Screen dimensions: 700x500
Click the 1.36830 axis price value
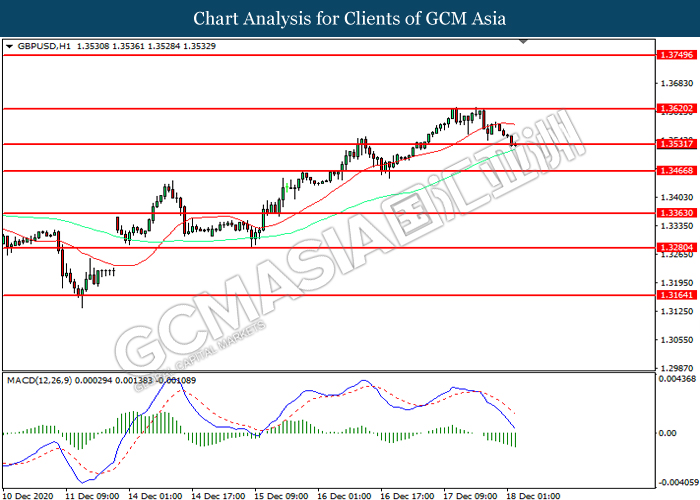click(x=677, y=83)
